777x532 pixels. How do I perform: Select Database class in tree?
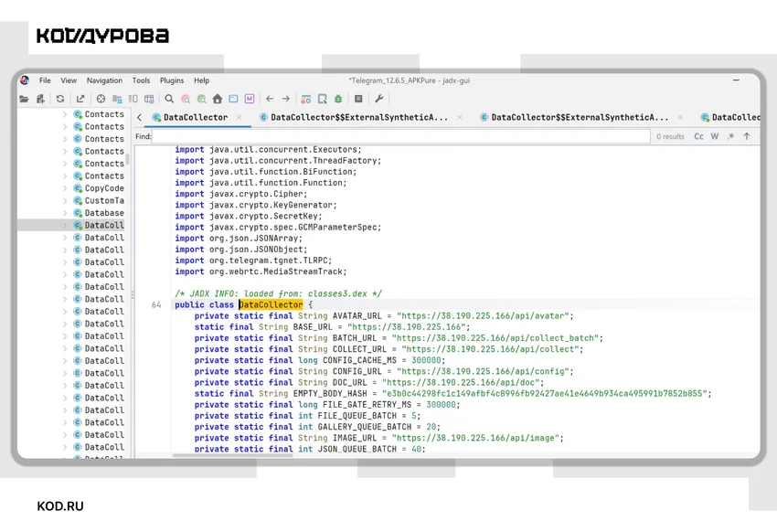pyautogui.click(x=104, y=213)
